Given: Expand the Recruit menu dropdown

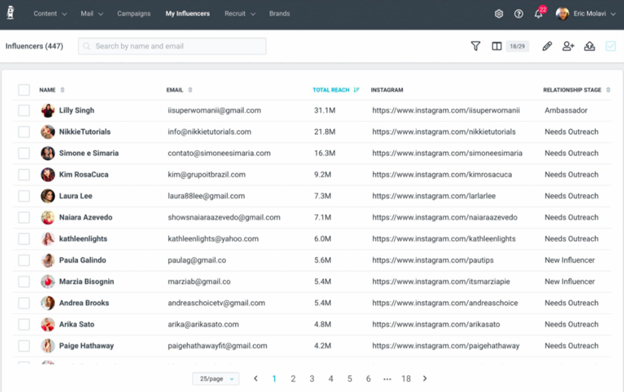Looking at the screenshot, I should (240, 14).
